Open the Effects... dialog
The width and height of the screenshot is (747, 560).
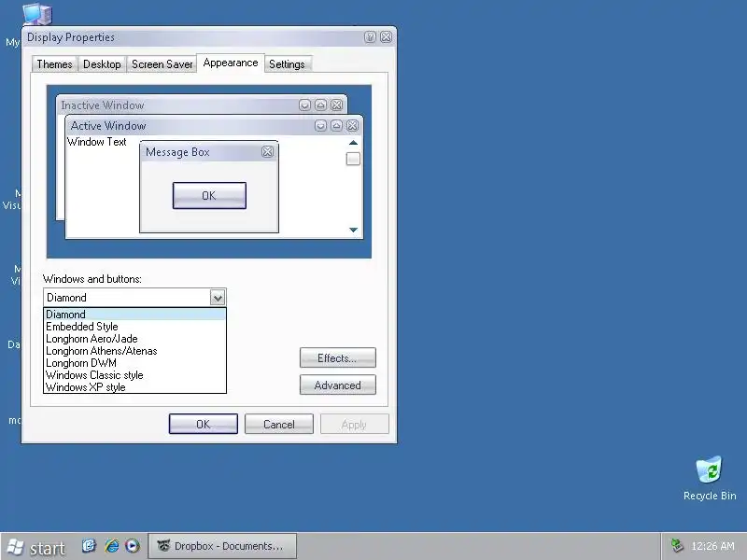338,358
